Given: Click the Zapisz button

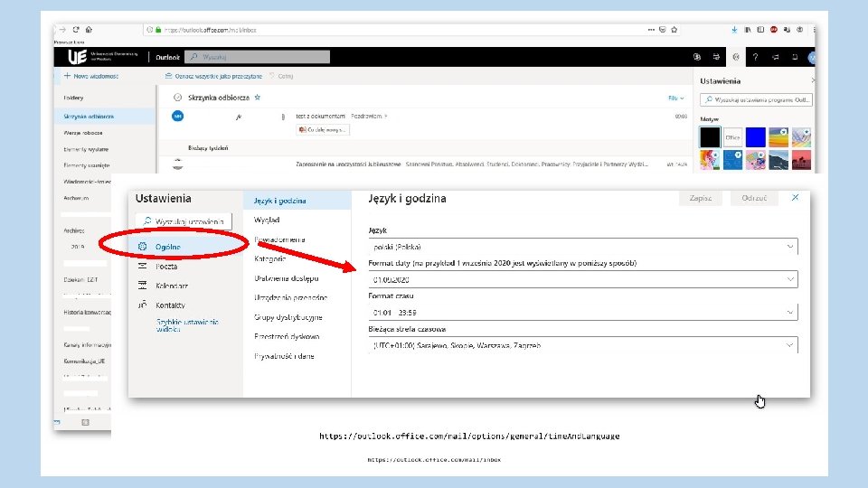Looking at the screenshot, I should pos(700,198).
